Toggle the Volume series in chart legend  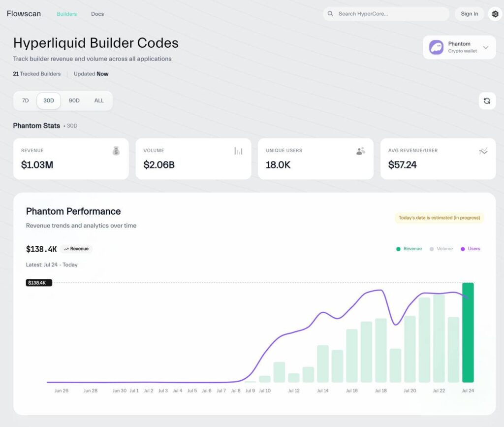441,249
